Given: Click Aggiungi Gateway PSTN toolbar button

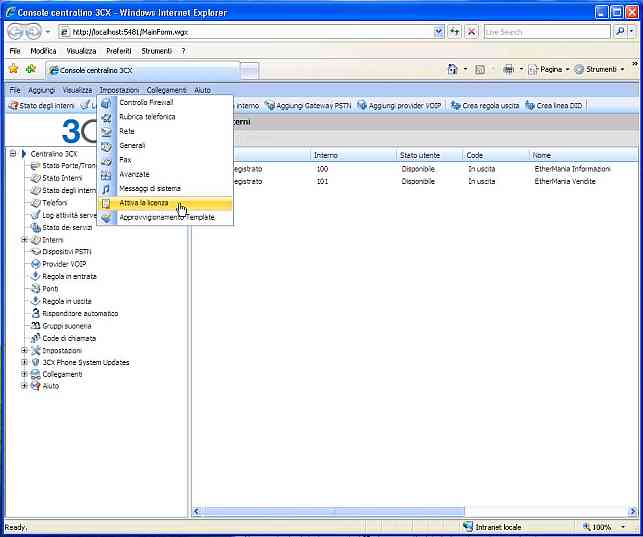Looking at the screenshot, I should tap(308, 106).
